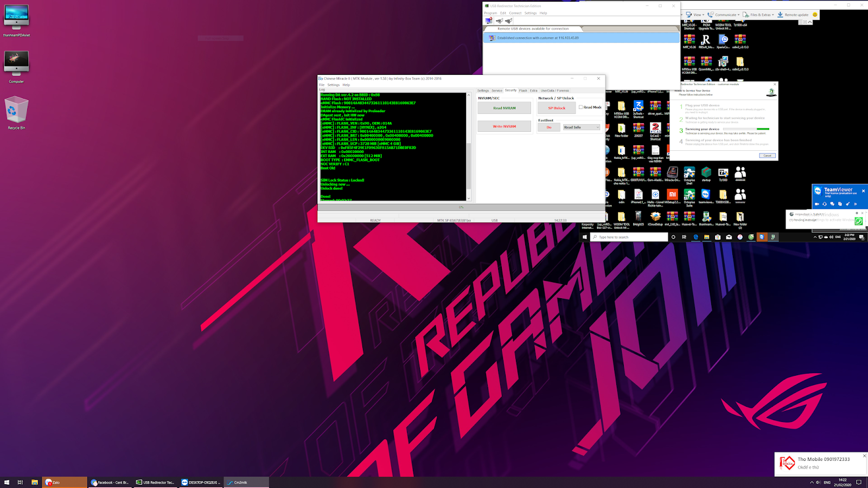Select the Established connection with customer row
The height and width of the screenshot is (488, 868).
click(581, 38)
